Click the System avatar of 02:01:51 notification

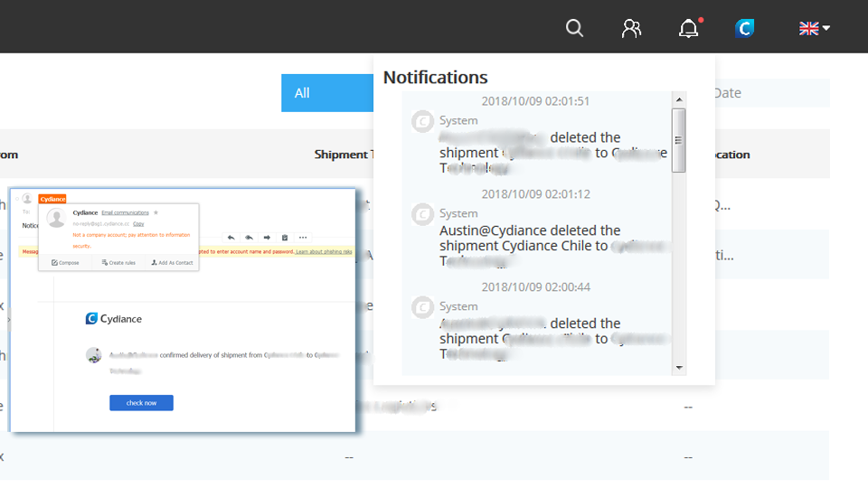tap(422, 121)
